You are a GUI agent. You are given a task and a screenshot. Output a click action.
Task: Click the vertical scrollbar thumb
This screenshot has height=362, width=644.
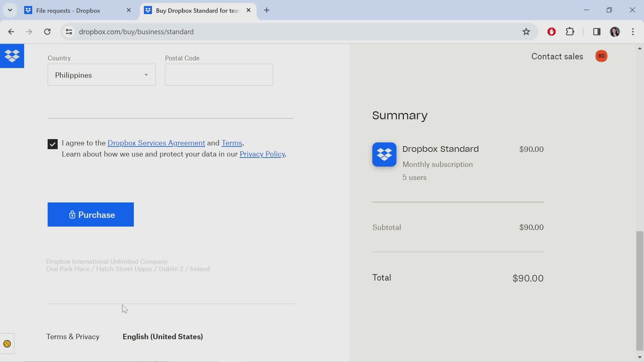640,291
